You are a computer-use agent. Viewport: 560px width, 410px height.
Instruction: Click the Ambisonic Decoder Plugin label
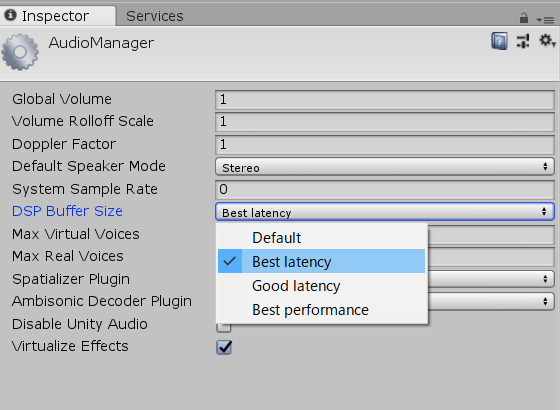pyautogui.click(x=102, y=301)
